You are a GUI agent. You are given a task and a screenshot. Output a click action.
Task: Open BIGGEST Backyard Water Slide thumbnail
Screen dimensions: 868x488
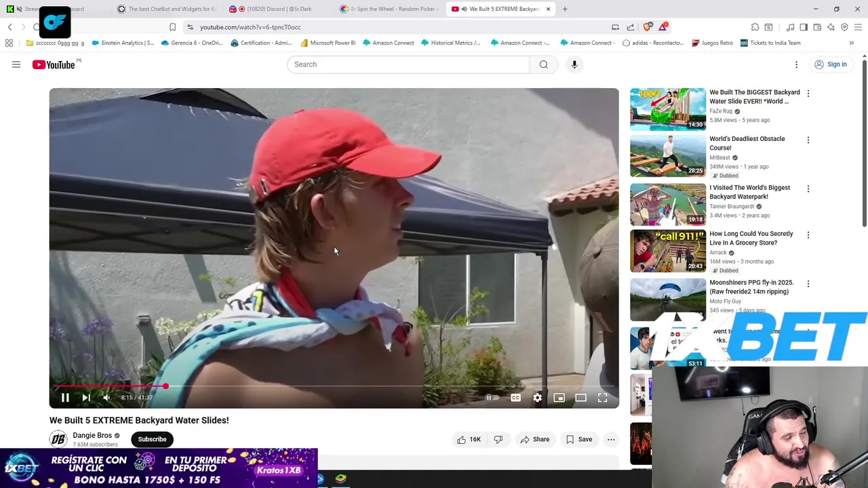coord(668,109)
